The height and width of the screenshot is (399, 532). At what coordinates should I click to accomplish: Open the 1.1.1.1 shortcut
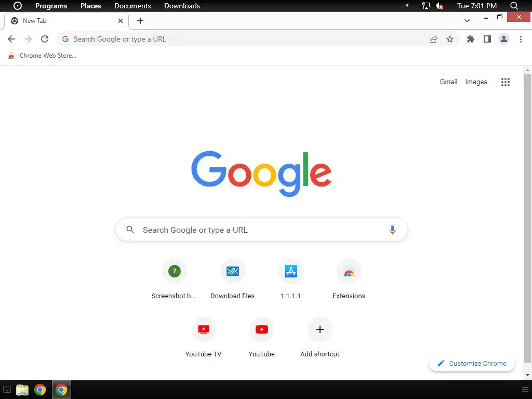[x=291, y=280]
